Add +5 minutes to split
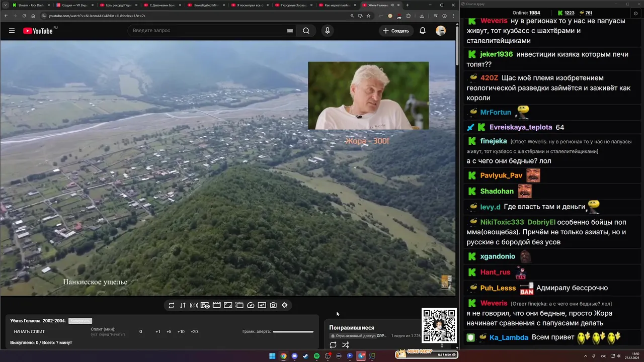 click(169, 331)
